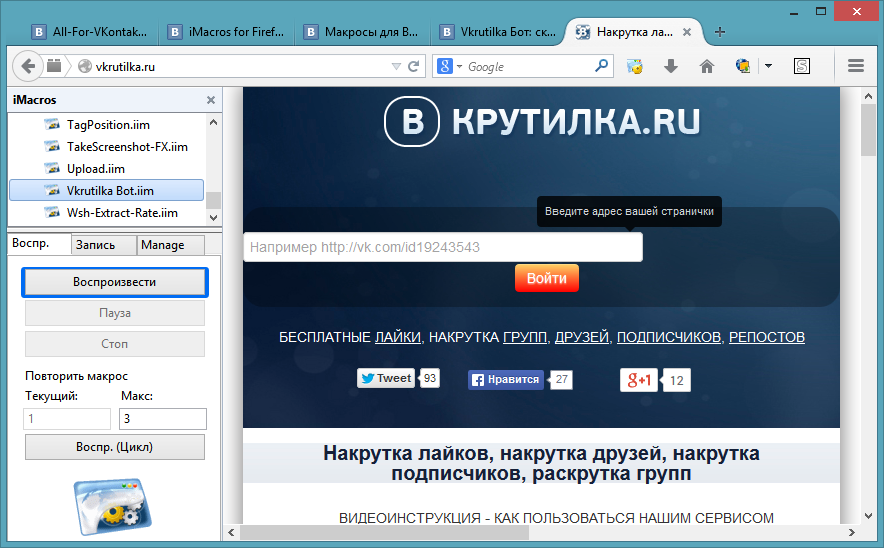The height and width of the screenshot is (548, 884).
Task: Close the Накрутка ла... tab
Action: (687, 32)
